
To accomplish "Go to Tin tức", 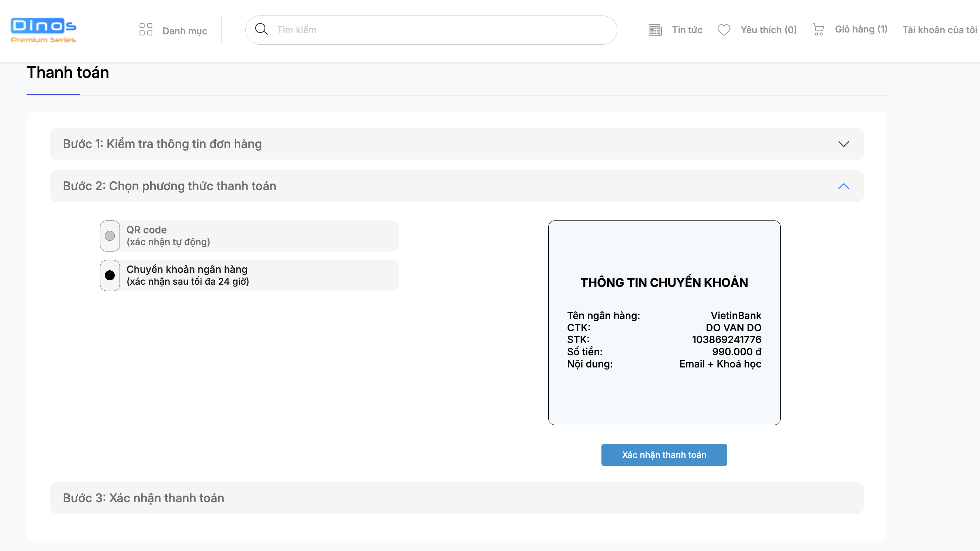I will 687,30.
